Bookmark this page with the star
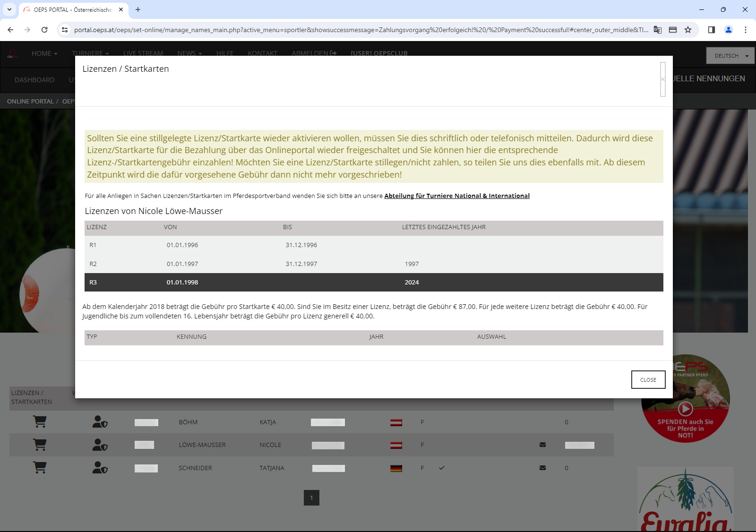Viewport: 756px width, 532px height. (688, 30)
